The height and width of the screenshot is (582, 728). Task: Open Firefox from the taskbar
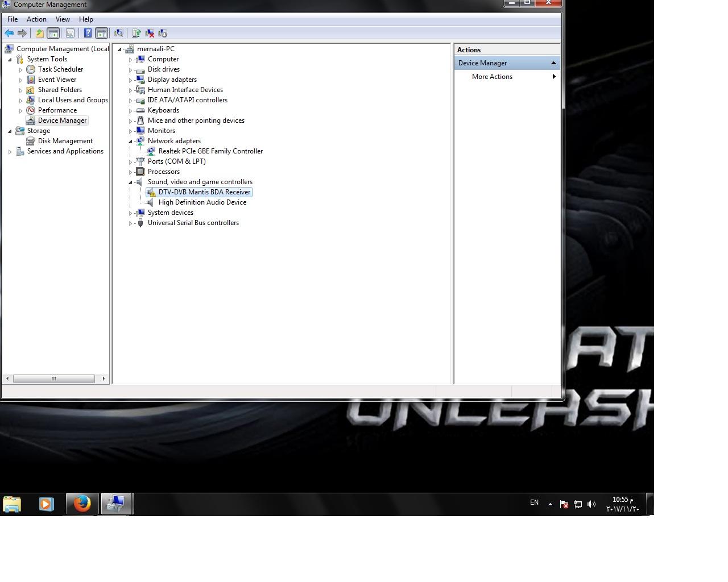[x=82, y=504]
